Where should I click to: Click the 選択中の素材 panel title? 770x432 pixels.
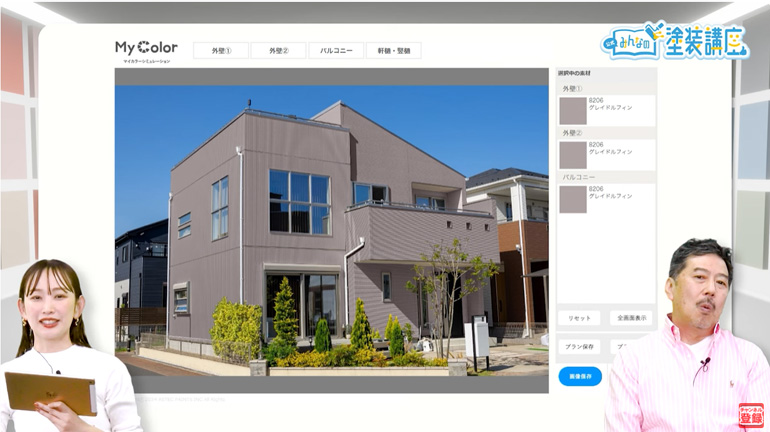coord(575,73)
